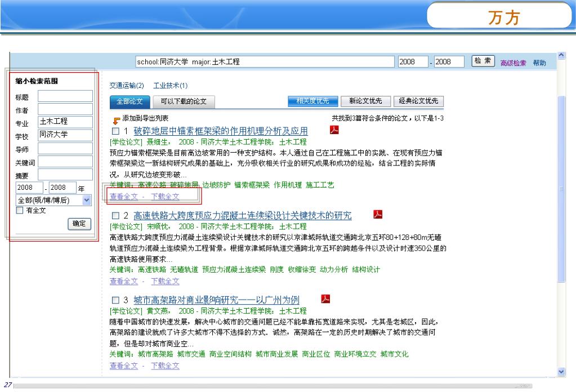Click keyword 商业空间结构 in result 3
Viewport: 576px width, 392px height.
230,354
